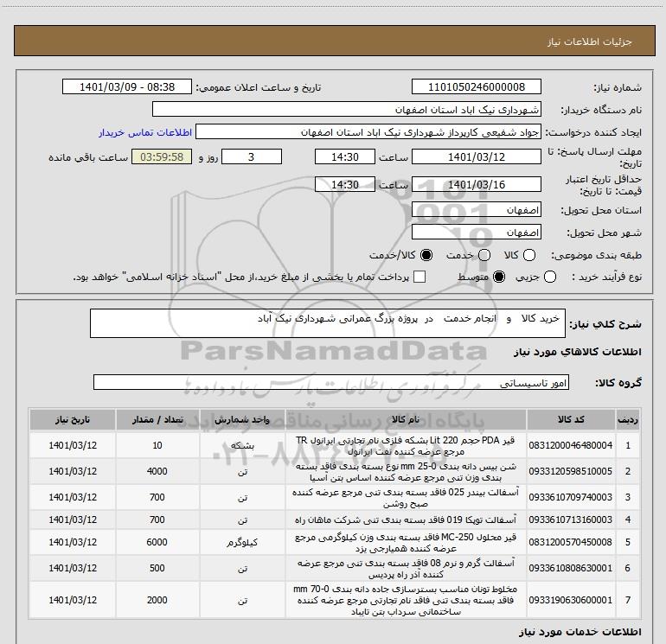The height and width of the screenshot is (644, 666).
Task: Click item code 0933610709740003
Action: (571, 497)
